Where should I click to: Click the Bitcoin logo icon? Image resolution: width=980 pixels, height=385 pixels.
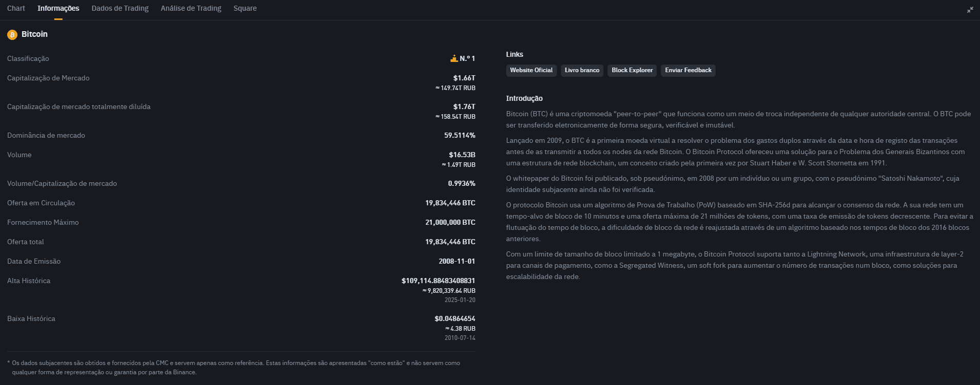12,34
